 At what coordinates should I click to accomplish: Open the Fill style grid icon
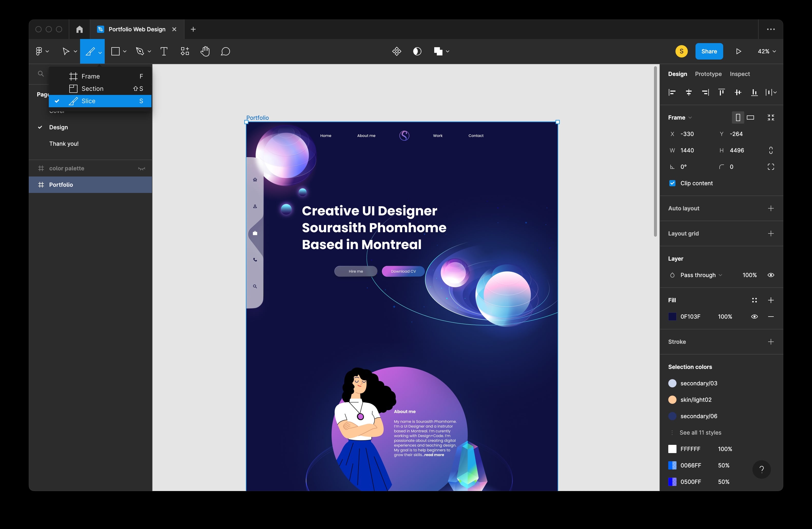tap(754, 300)
